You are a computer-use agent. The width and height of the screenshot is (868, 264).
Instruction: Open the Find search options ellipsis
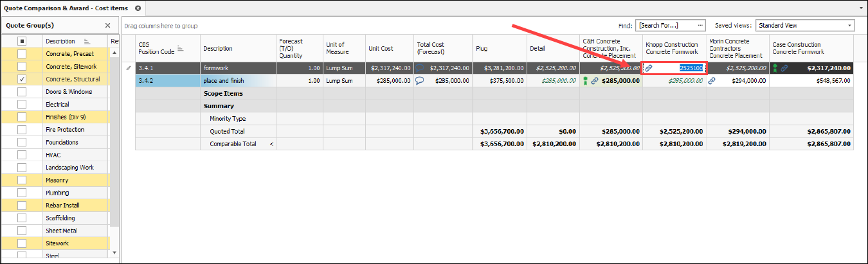click(x=700, y=26)
